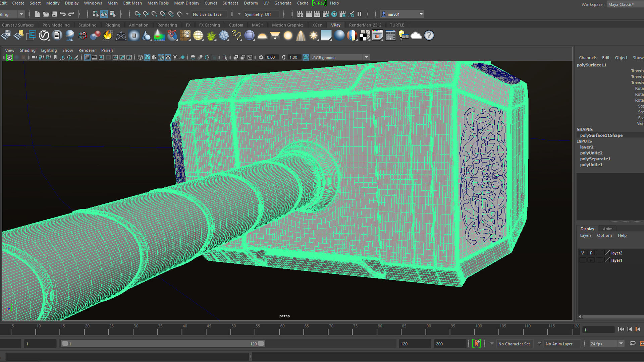Click Channels in the Channel Box header
The image size is (644, 362).
click(x=588, y=58)
